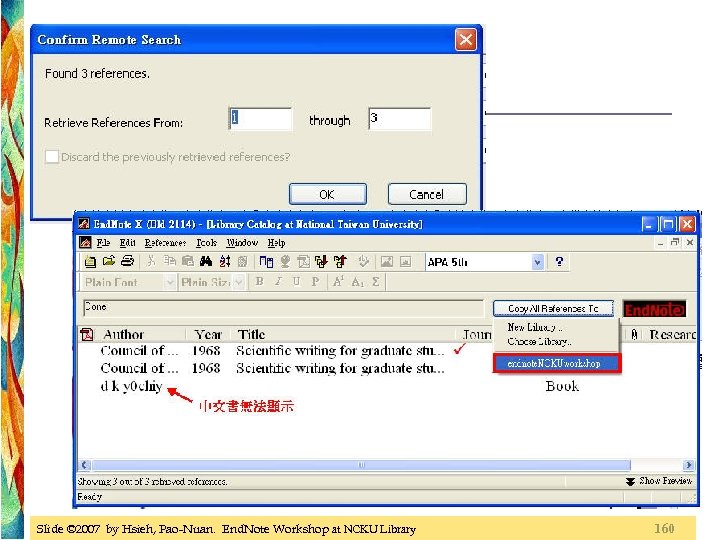Image resolution: width=720 pixels, height=540 pixels.
Task: Click the through number field
Action: [x=399, y=119]
